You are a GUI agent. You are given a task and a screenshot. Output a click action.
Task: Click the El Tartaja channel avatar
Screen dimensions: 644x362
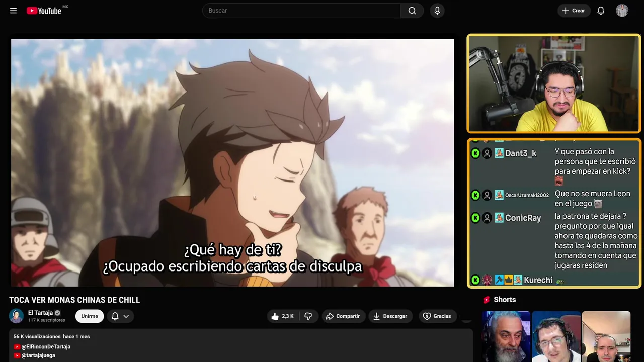coord(16,316)
